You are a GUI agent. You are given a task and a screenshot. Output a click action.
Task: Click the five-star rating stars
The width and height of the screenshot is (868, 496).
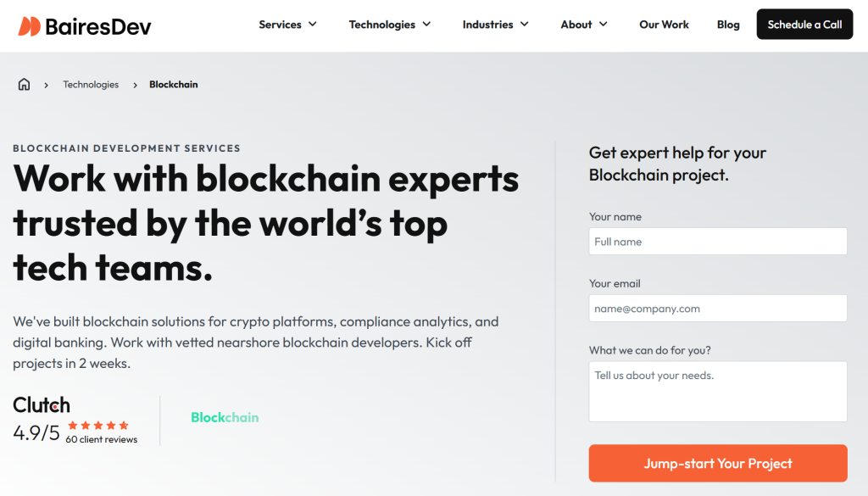(x=98, y=425)
